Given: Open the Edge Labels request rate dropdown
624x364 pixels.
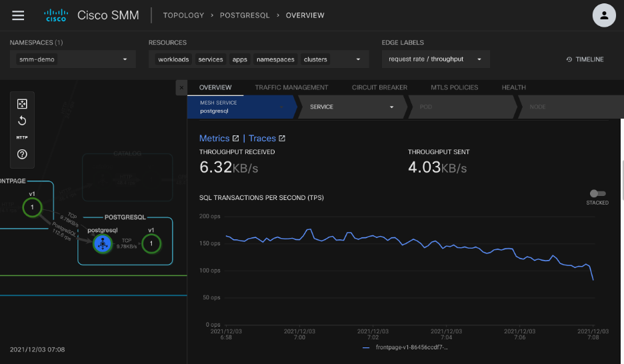Looking at the screenshot, I should (x=435, y=59).
